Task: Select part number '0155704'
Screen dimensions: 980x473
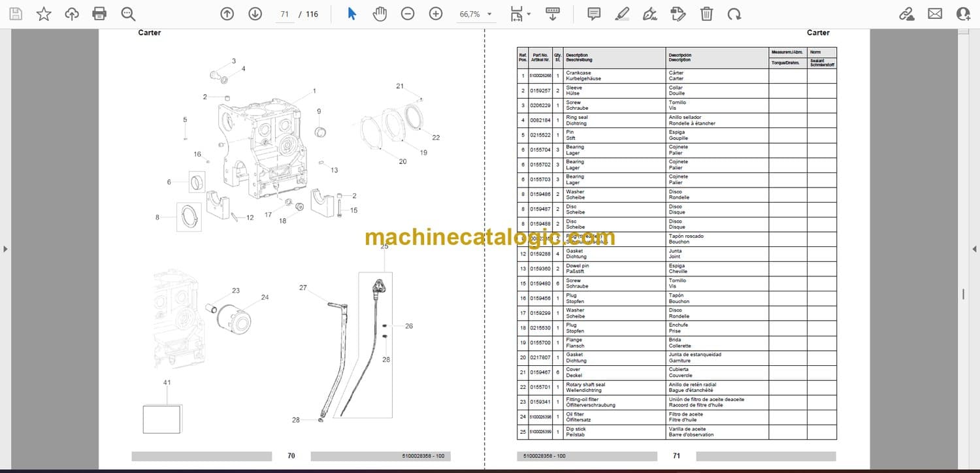Action: click(x=540, y=150)
